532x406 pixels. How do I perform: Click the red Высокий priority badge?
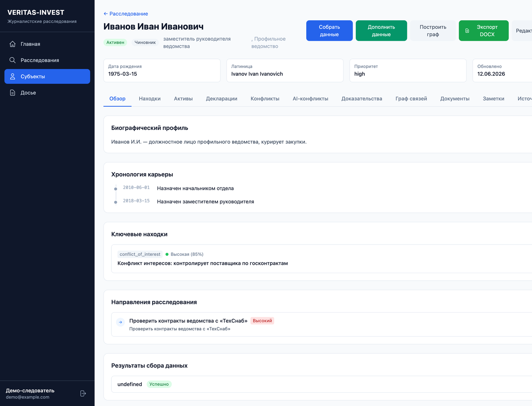click(262, 321)
